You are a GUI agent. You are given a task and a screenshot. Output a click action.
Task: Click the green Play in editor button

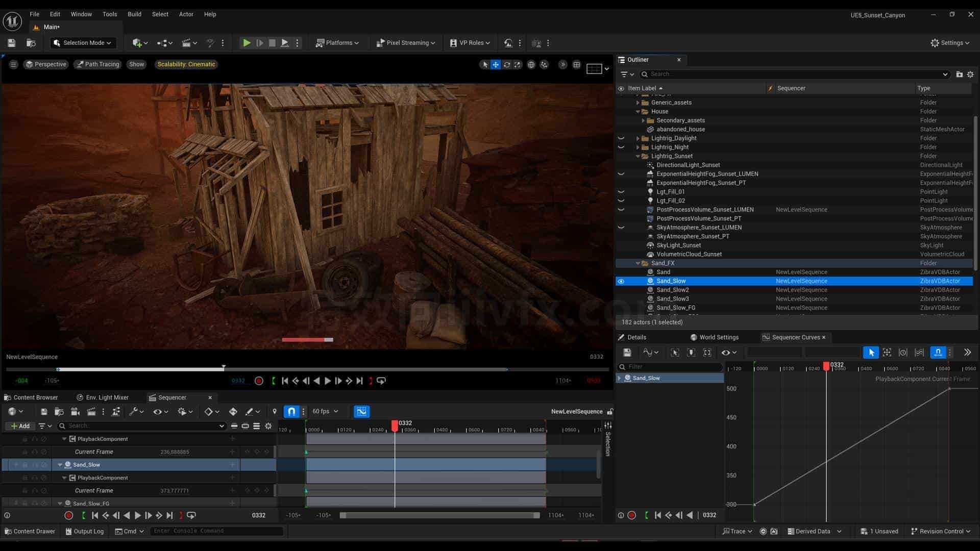[x=247, y=43]
